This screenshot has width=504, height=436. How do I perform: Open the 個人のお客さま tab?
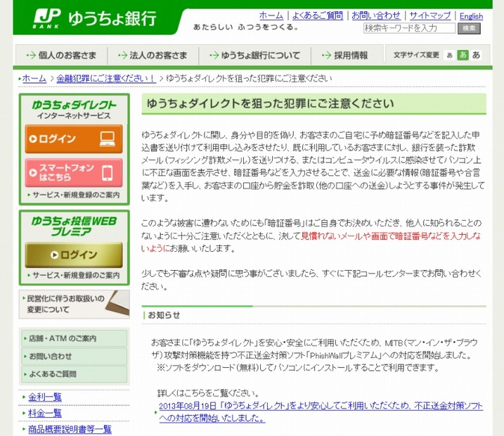(x=61, y=56)
